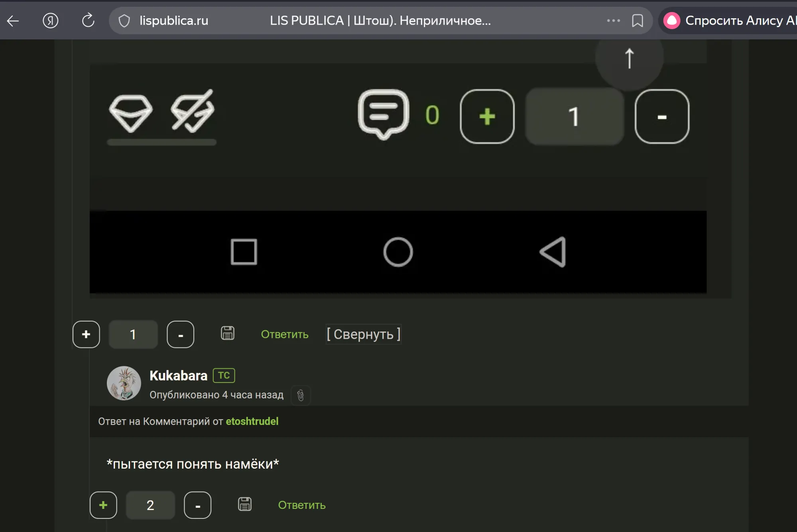Screen dimensions: 797x532
Task: Reply to the comment rated 1
Action: (284, 334)
